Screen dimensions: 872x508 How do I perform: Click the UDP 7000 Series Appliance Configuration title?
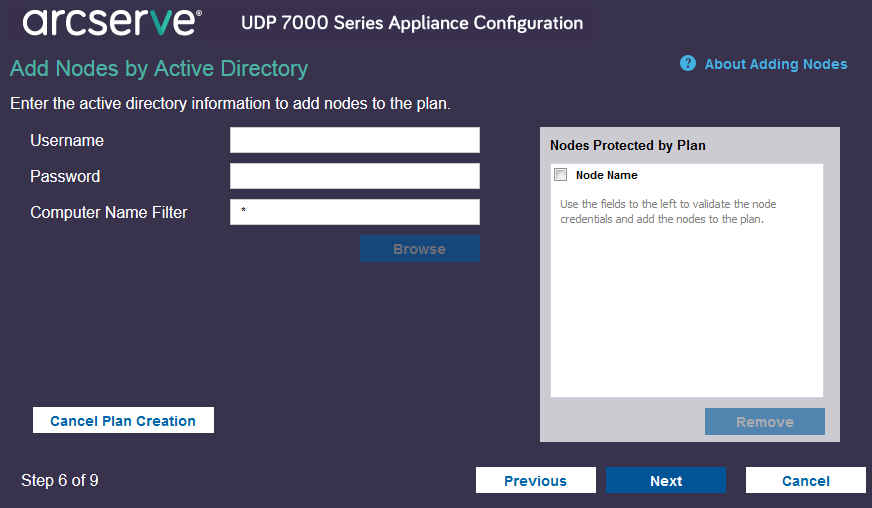(412, 23)
